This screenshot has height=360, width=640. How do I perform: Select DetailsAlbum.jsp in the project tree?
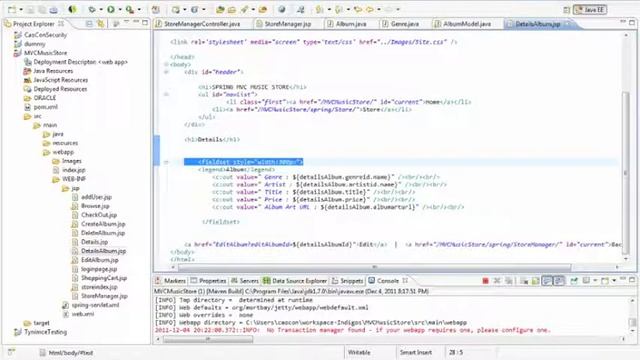(103, 251)
